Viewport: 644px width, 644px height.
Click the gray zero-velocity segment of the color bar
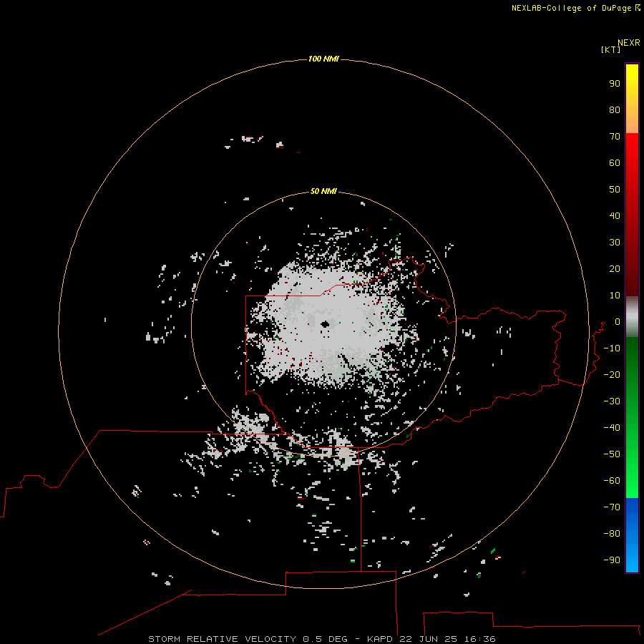coord(632,317)
